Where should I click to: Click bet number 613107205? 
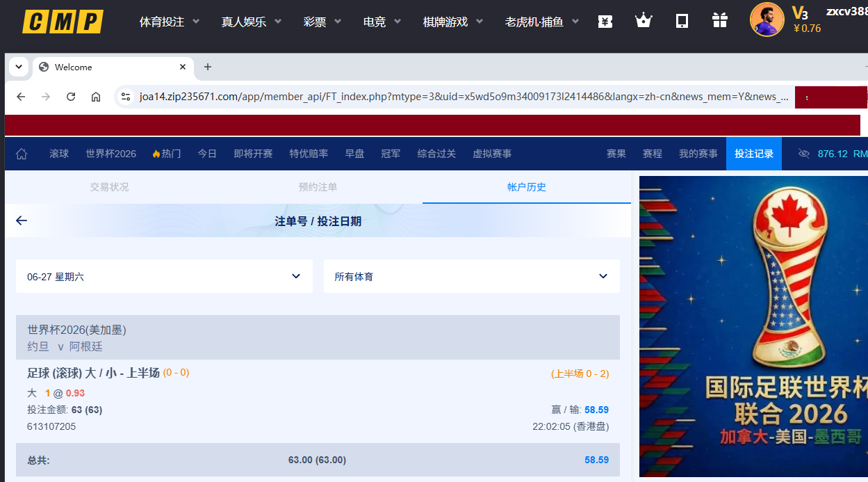pos(51,426)
